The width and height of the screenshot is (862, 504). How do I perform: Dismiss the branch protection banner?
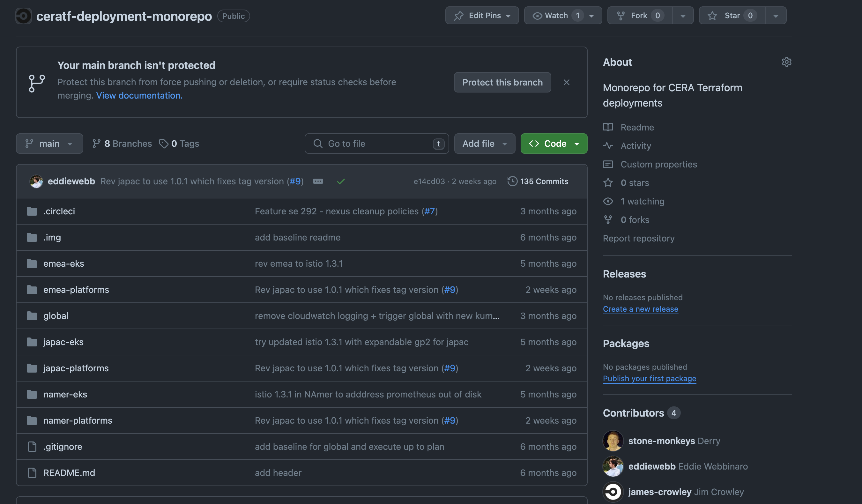click(x=567, y=82)
